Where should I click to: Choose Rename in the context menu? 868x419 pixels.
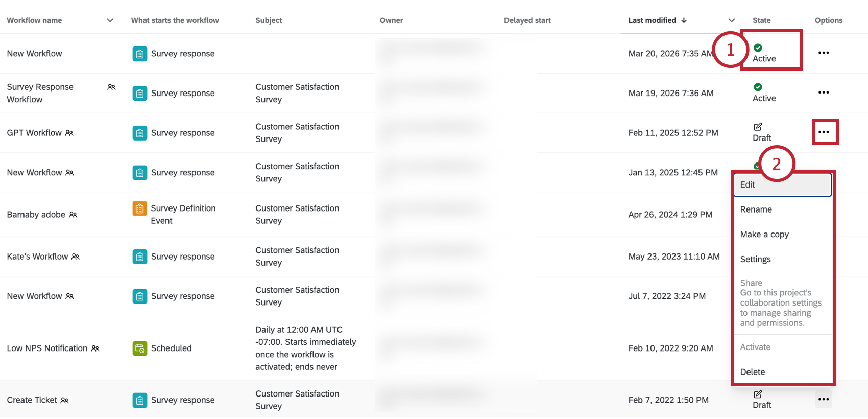pos(756,209)
